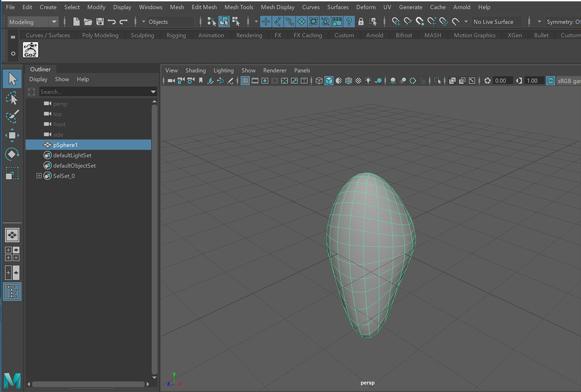Click single perspective view layout icon
This screenshot has height=392, width=581.
coord(12,235)
